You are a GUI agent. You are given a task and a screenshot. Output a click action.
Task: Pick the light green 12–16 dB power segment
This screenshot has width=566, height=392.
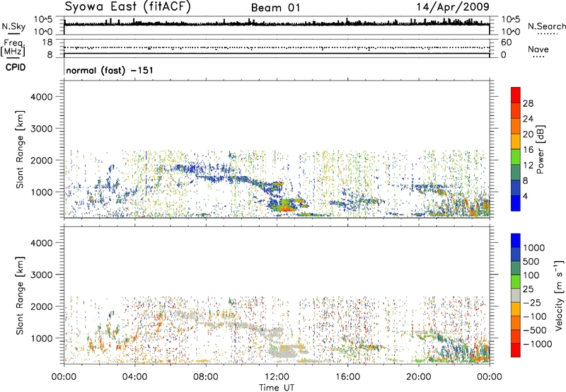[x=516, y=157]
